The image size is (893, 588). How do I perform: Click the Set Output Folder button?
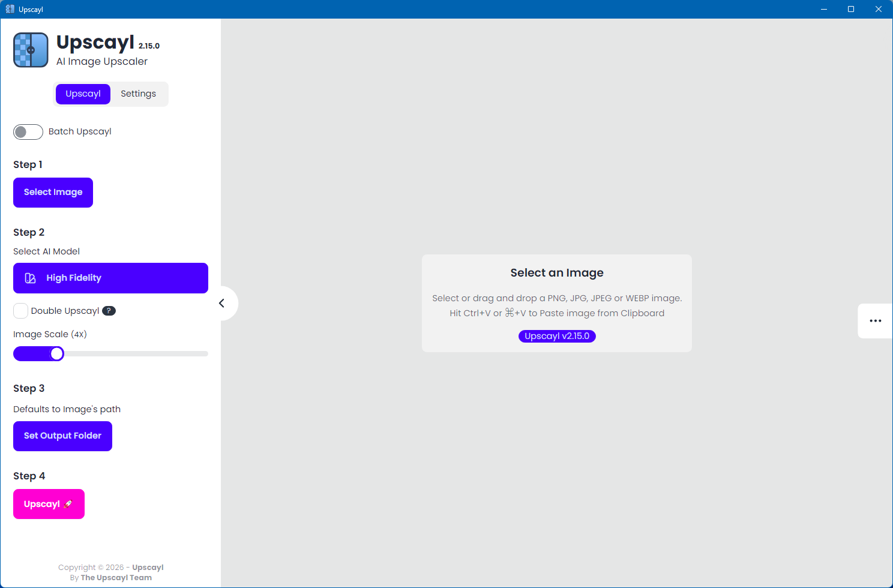62,436
